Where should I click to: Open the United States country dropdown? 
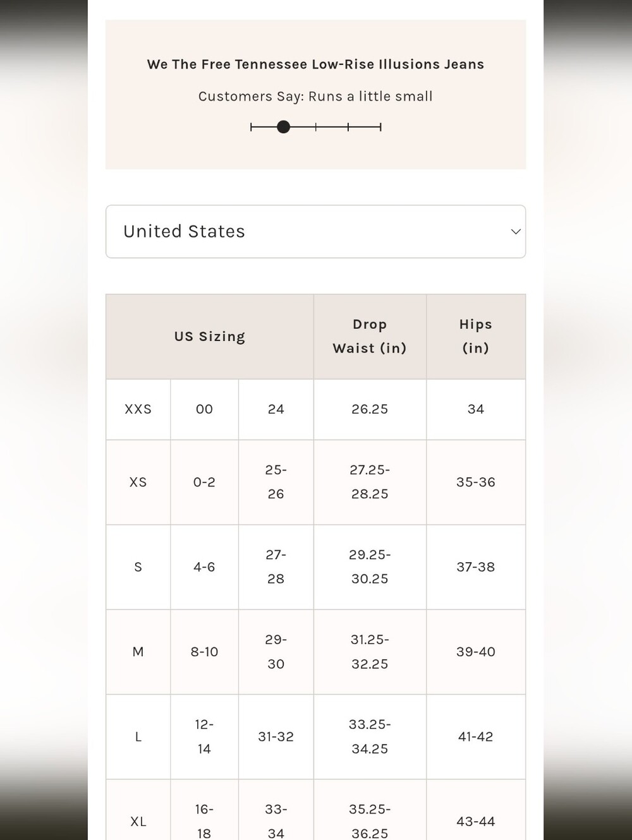(x=315, y=231)
